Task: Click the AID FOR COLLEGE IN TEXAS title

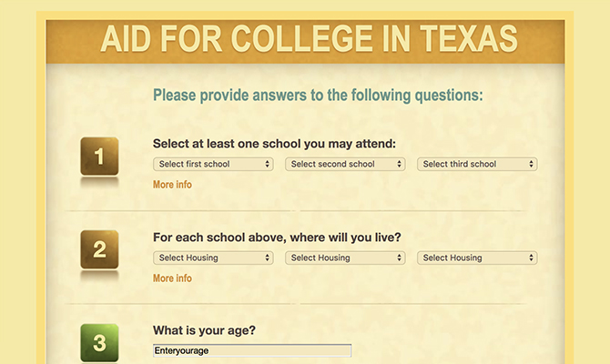Action: 309,39
